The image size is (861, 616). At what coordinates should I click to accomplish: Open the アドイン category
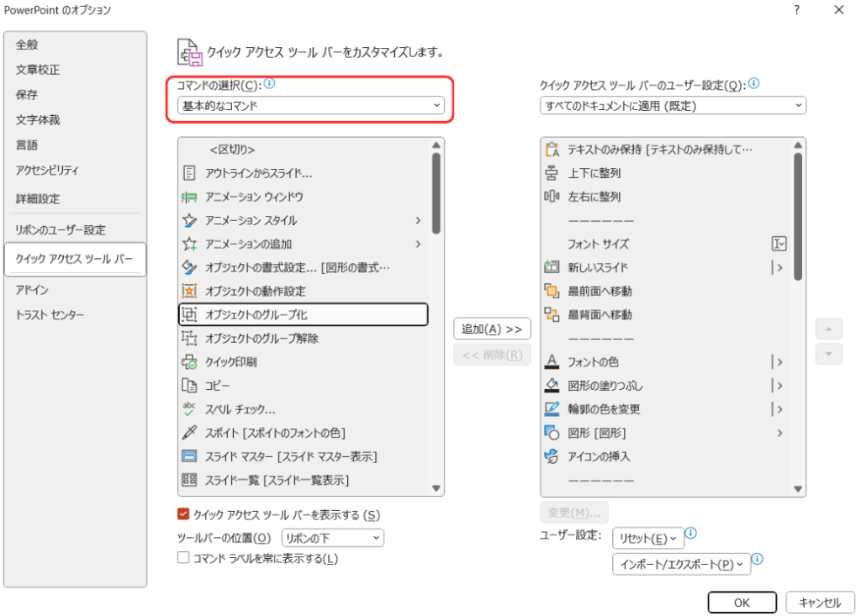tap(32, 289)
